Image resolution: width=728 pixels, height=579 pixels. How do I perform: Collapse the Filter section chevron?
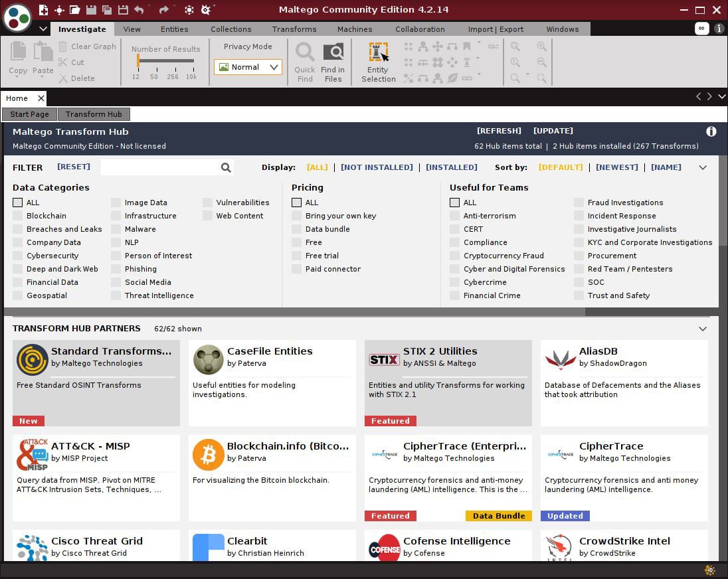[x=703, y=167]
